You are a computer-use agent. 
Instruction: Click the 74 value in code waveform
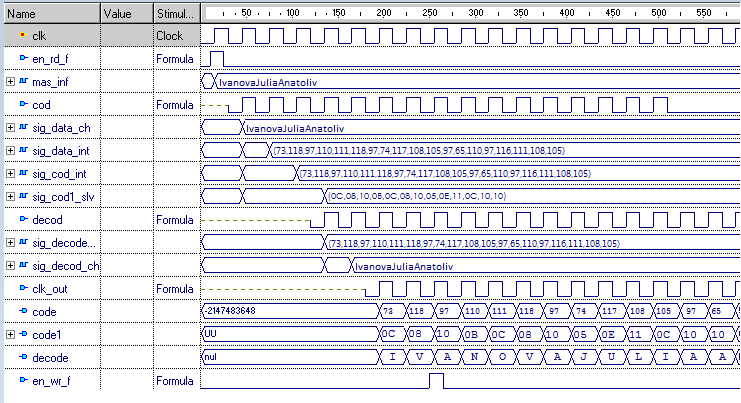[x=581, y=311]
